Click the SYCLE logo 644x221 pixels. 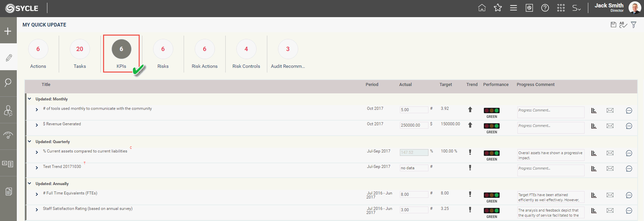click(22, 8)
